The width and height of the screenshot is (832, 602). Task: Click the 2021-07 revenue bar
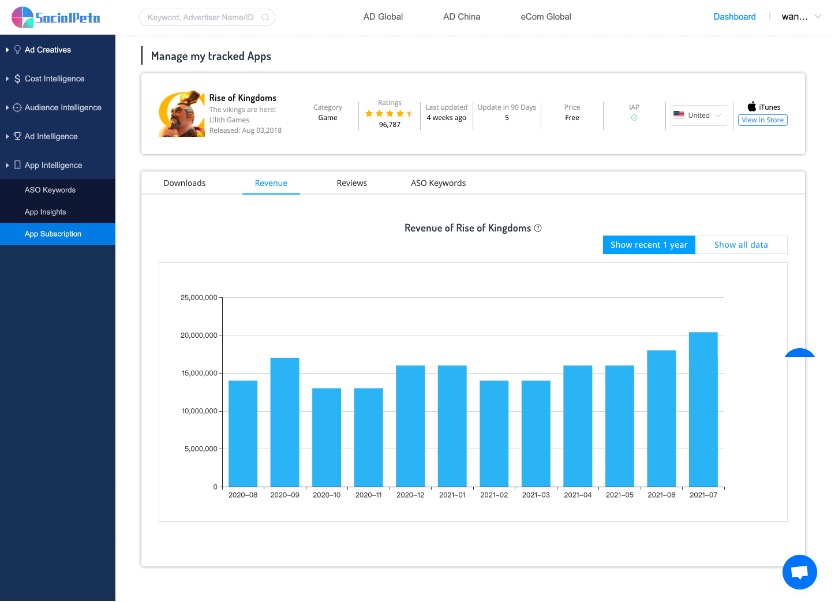click(703, 409)
